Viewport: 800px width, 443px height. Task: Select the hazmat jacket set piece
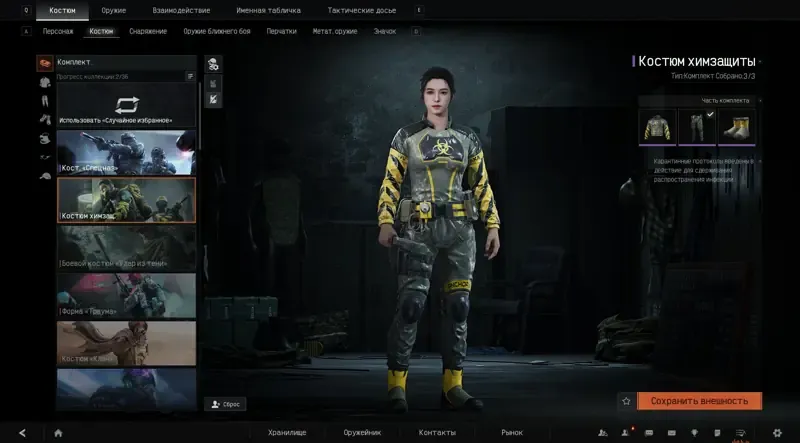point(657,127)
